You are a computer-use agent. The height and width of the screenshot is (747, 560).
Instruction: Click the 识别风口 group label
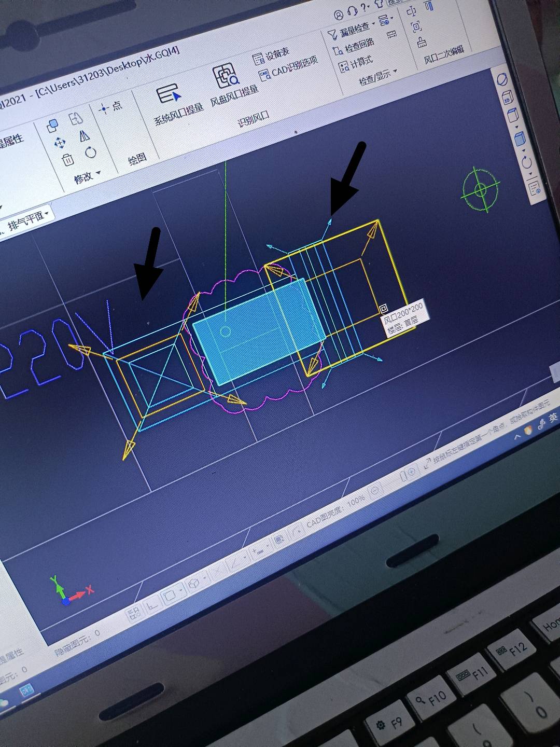254,119
